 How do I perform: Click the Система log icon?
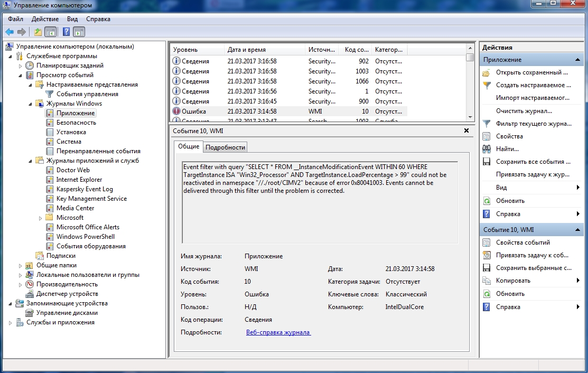50,142
